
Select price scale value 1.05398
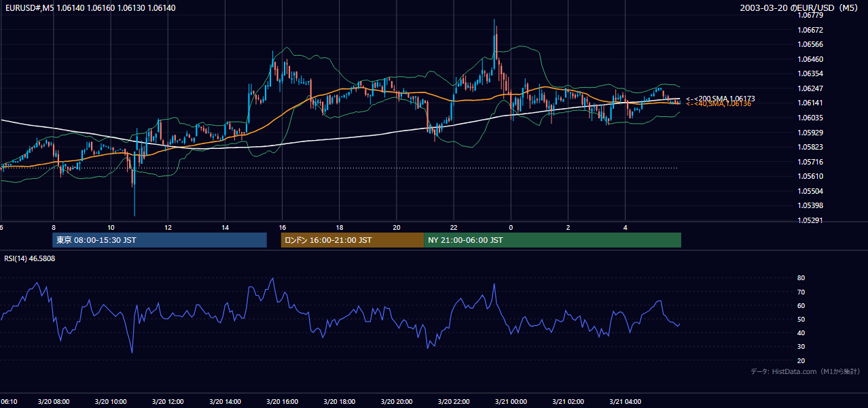click(x=811, y=205)
